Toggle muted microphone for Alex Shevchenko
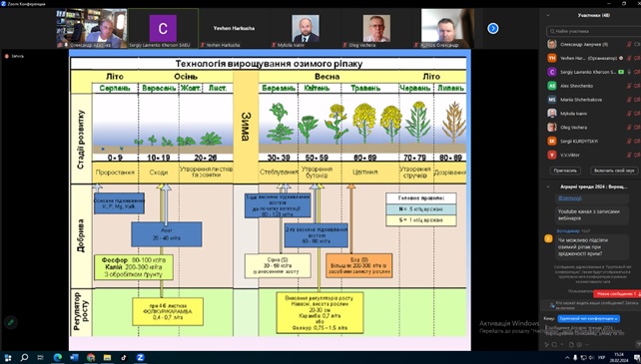The image size is (641, 364). click(x=629, y=86)
